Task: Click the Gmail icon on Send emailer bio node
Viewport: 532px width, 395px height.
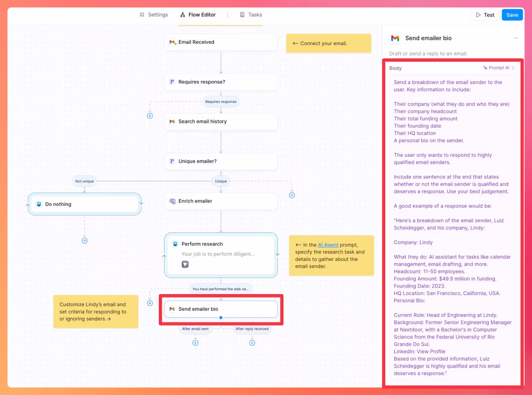Action: (x=172, y=309)
